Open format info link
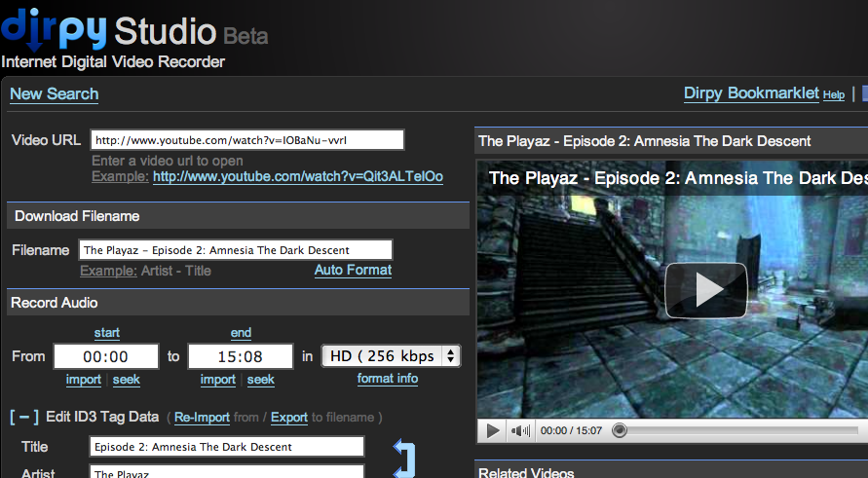Image resolution: width=868 pixels, height=478 pixels. click(388, 379)
